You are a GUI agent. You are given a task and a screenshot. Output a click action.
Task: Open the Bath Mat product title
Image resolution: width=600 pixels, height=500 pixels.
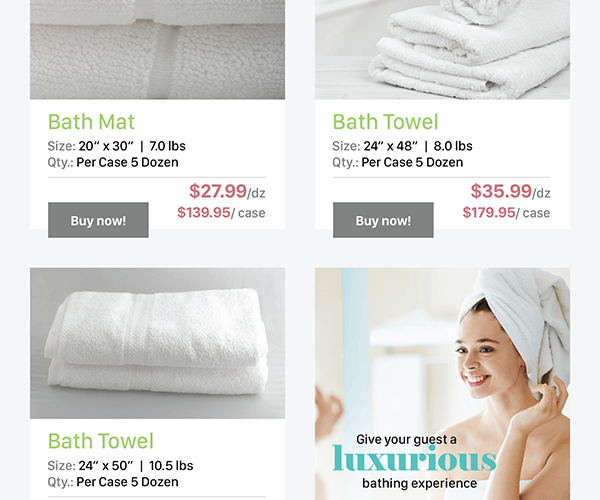point(91,122)
